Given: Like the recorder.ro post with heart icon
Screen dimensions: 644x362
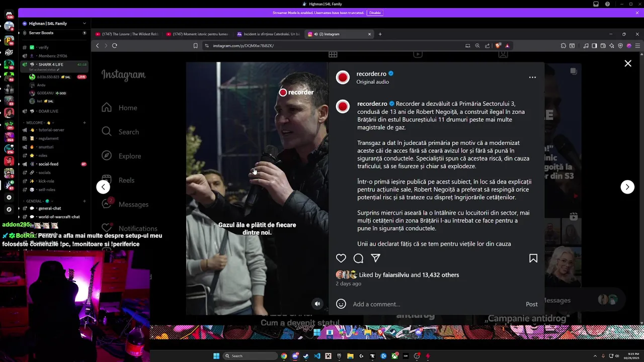Looking at the screenshot, I should (341, 258).
